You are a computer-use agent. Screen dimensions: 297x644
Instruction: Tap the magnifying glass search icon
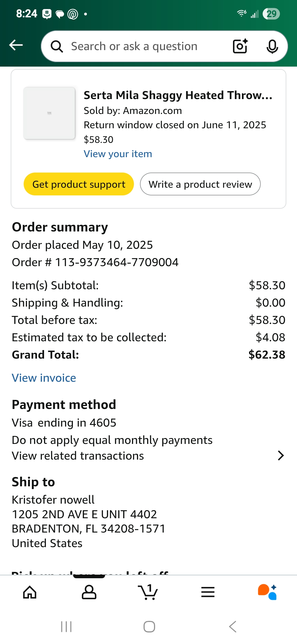pyautogui.click(x=57, y=46)
